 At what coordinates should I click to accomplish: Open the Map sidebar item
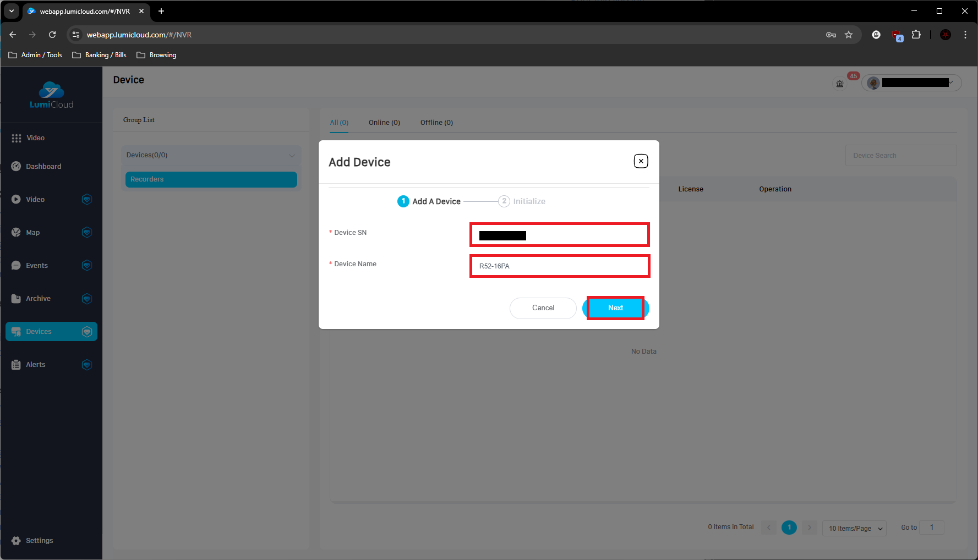[33, 233]
